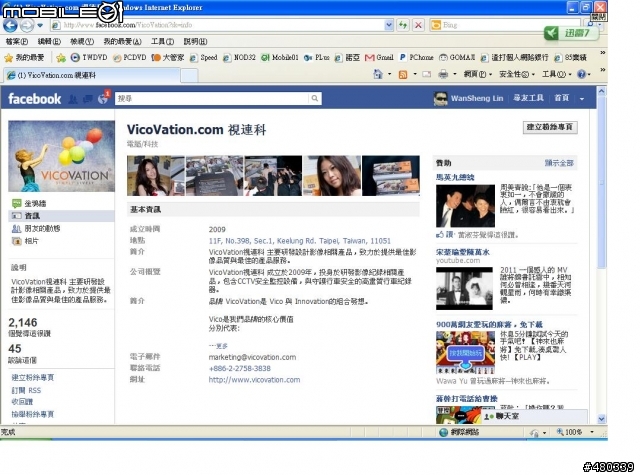The image size is (640, 475).
Task: Expand the 安全性(S) dropdown
Action: point(517,74)
